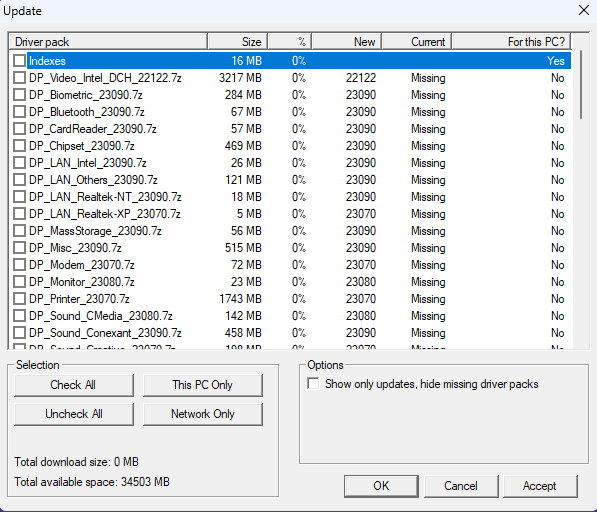Select the DP_Bluetooth_23090.7z checkbox
This screenshot has width=597, height=512.
(19, 112)
